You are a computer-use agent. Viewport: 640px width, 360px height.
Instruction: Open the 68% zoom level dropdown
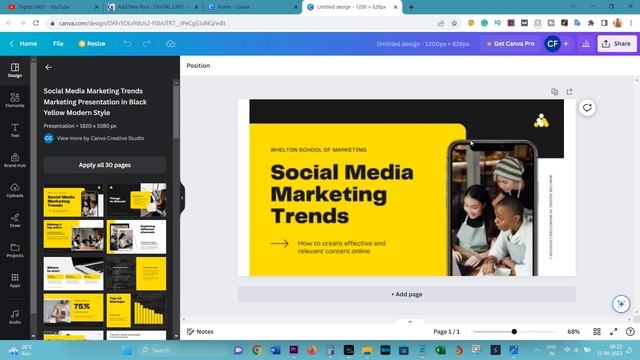click(573, 331)
